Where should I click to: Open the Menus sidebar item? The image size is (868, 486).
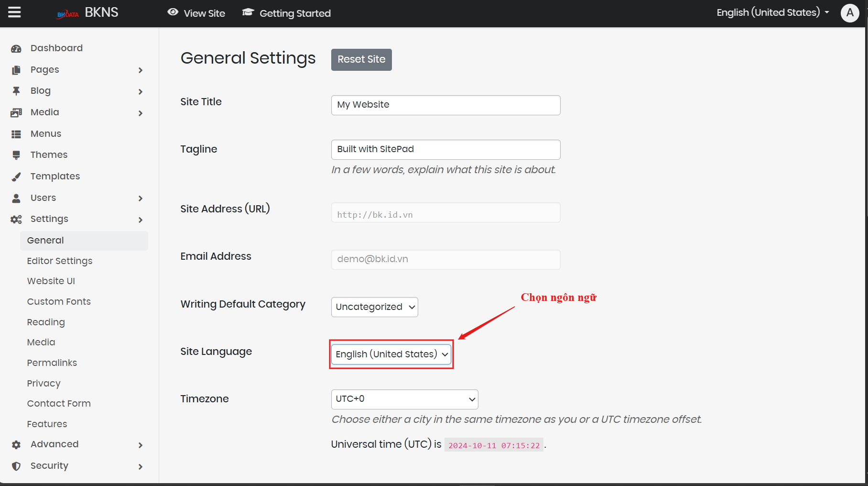46,133
